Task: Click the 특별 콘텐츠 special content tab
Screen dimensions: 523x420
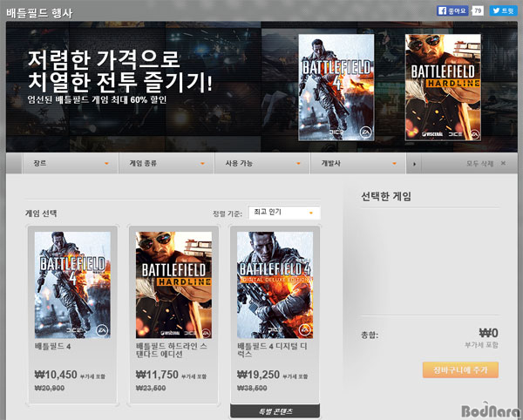Action: click(275, 411)
